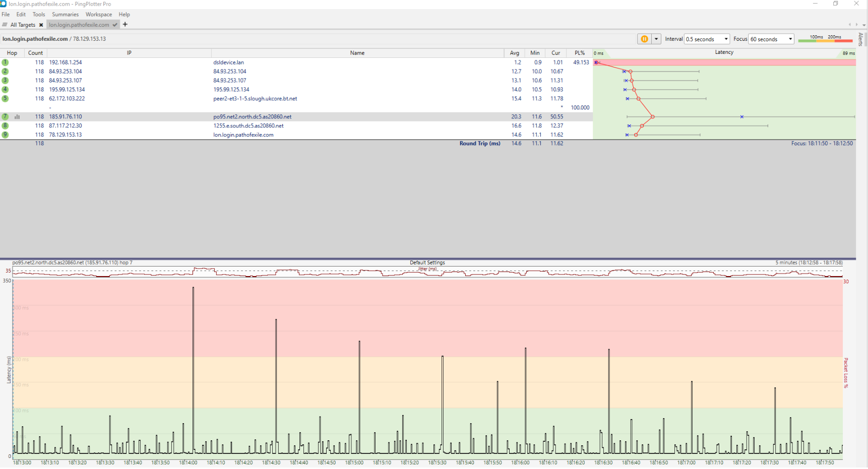Open the Help menu
Viewport: 868px width, 469px height.
tap(125, 15)
